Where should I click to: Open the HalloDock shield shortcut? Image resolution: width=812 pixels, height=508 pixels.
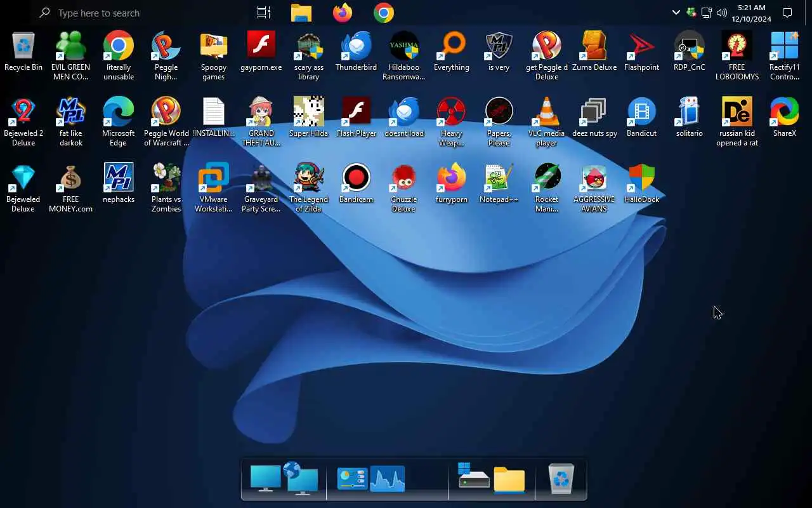pyautogui.click(x=642, y=184)
